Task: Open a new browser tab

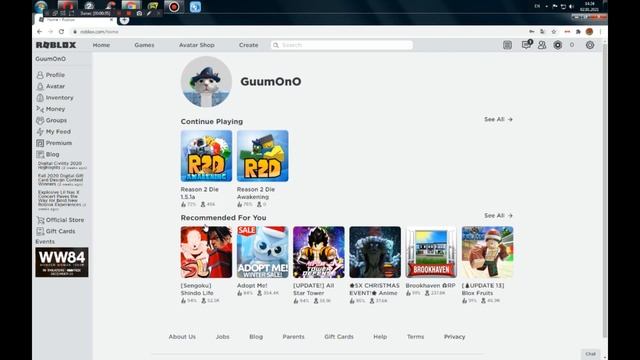Action: click(x=124, y=20)
